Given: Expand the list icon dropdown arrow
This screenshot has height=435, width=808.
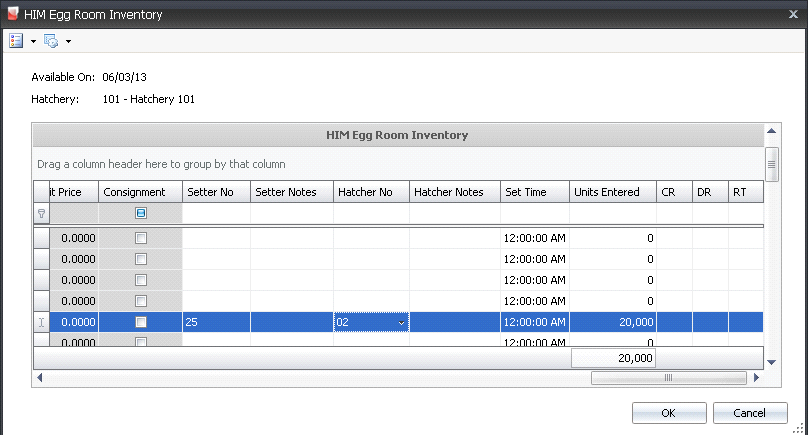Looking at the screenshot, I should (33, 42).
